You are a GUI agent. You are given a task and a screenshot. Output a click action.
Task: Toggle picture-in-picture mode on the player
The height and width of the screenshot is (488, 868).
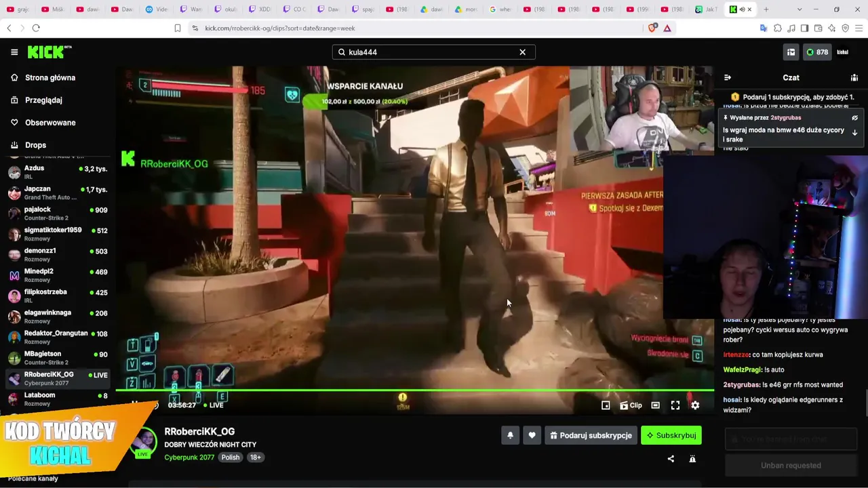click(x=606, y=405)
